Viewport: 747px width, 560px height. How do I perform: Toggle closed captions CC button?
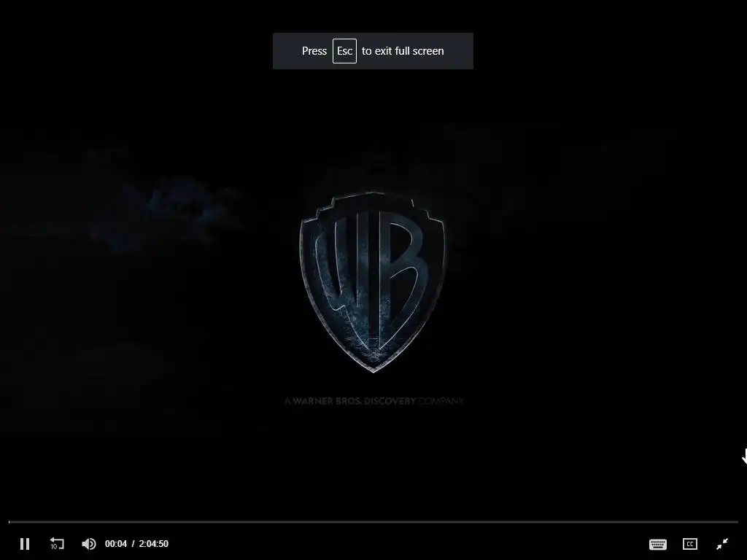[x=690, y=544]
